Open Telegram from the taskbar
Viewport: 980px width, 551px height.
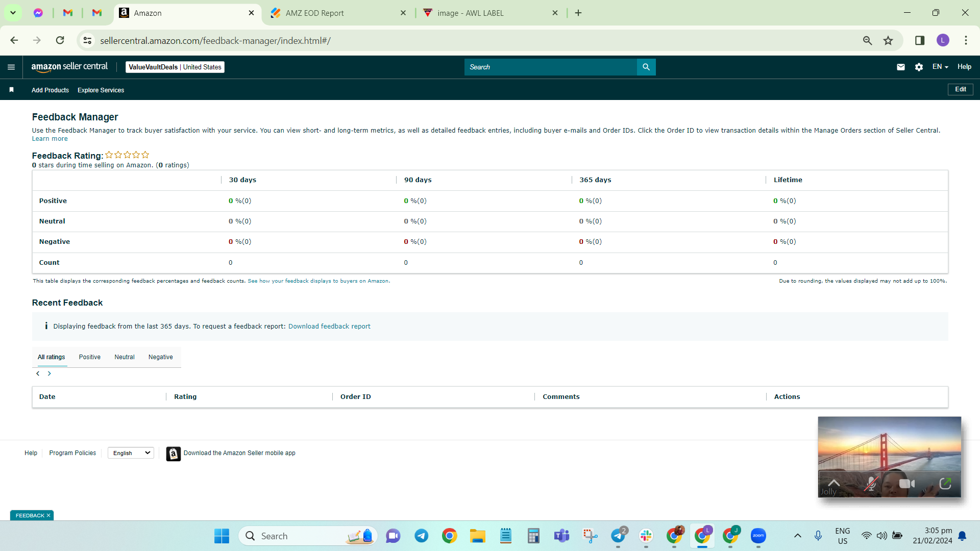[x=421, y=536]
